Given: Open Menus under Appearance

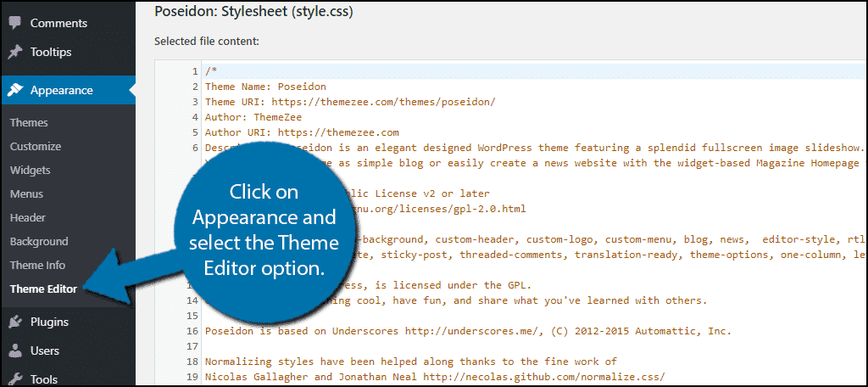Looking at the screenshot, I should click(x=26, y=194).
